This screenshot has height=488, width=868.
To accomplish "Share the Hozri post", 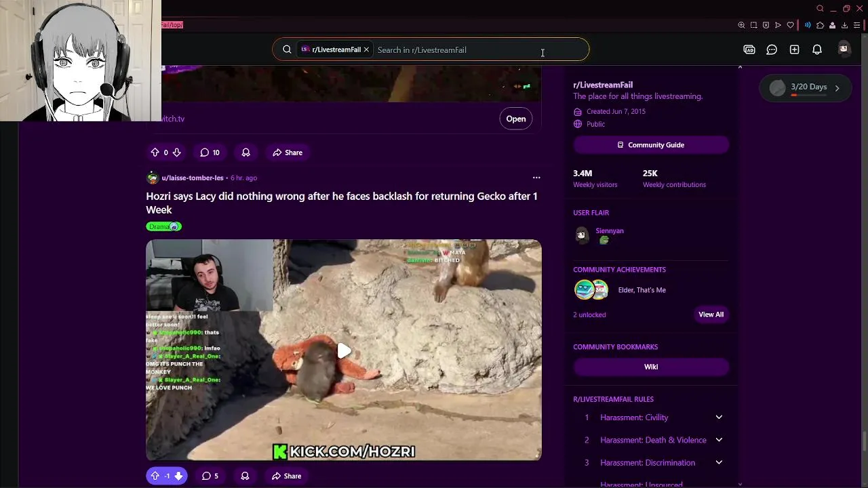I will [286, 476].
